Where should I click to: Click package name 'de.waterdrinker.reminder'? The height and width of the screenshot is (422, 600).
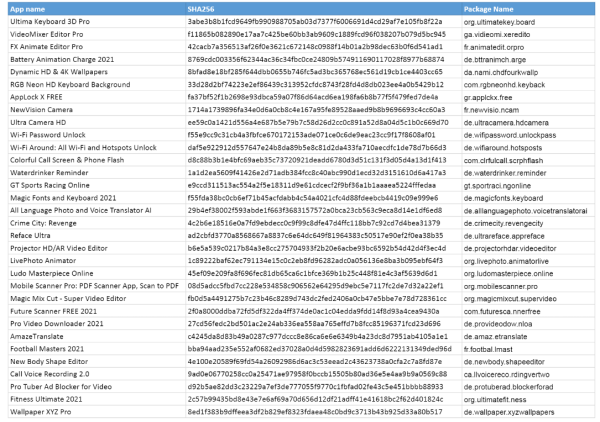(505, 173)
